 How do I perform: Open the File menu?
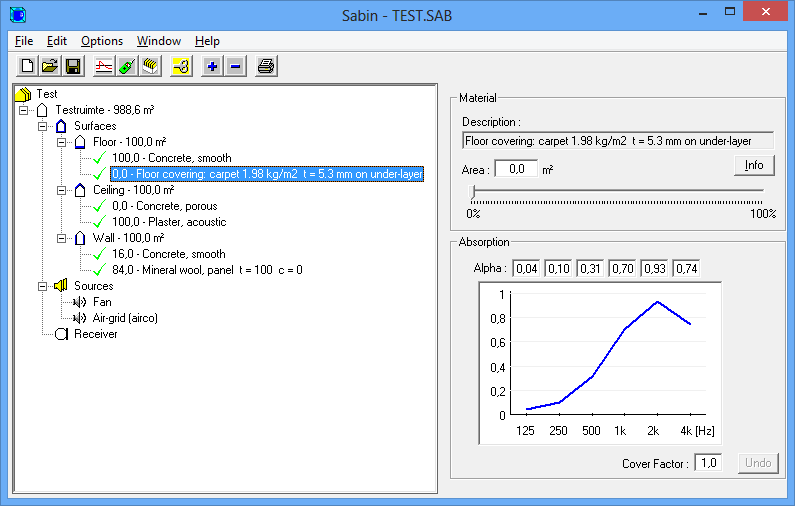tap(24, 41)
